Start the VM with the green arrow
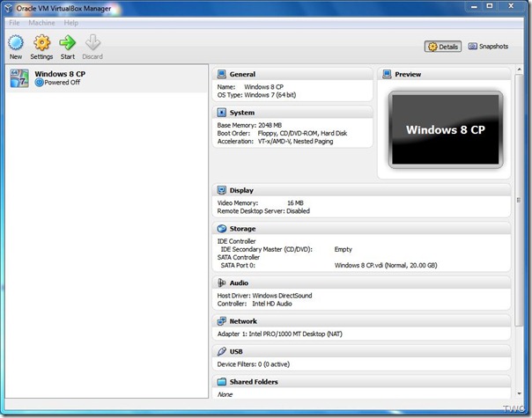 68,43
